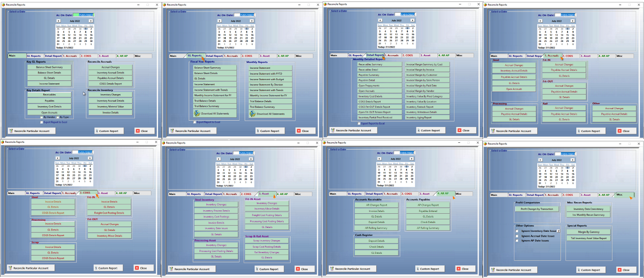Click the question mark beside Ignore Inventory Date Issue
The height and width of the screenshot is (278, 644).
click(559, 231)
